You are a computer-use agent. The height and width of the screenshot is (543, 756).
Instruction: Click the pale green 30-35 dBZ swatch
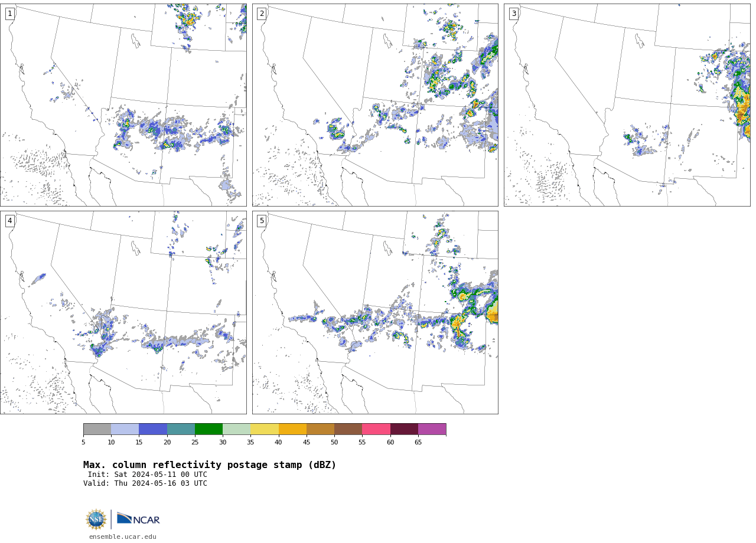click(x=236, y=429)
